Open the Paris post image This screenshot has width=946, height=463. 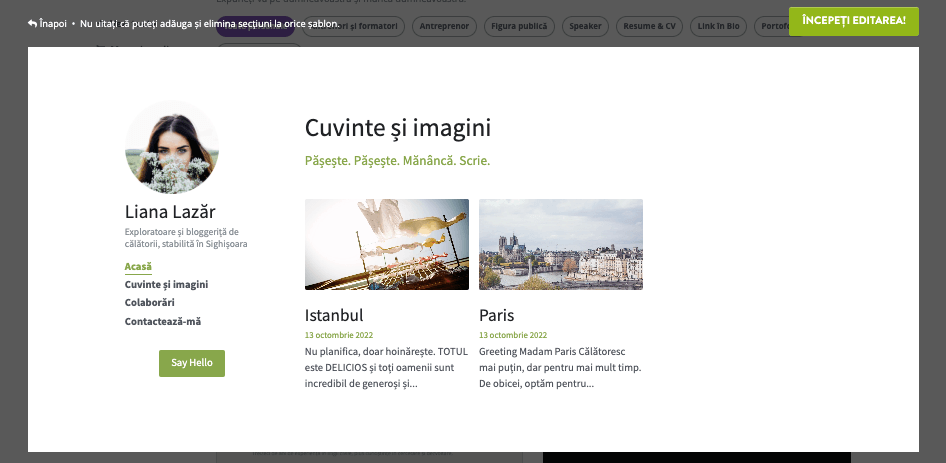click(561, 244)
